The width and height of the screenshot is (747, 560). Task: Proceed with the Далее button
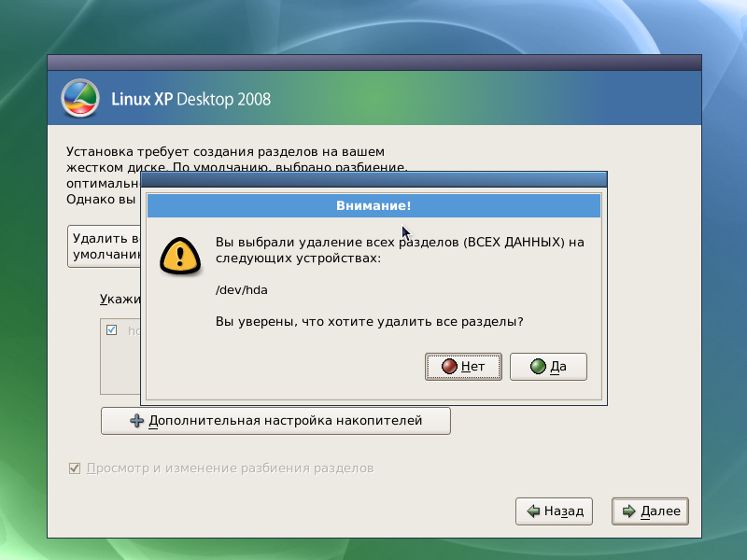point(650,511)
